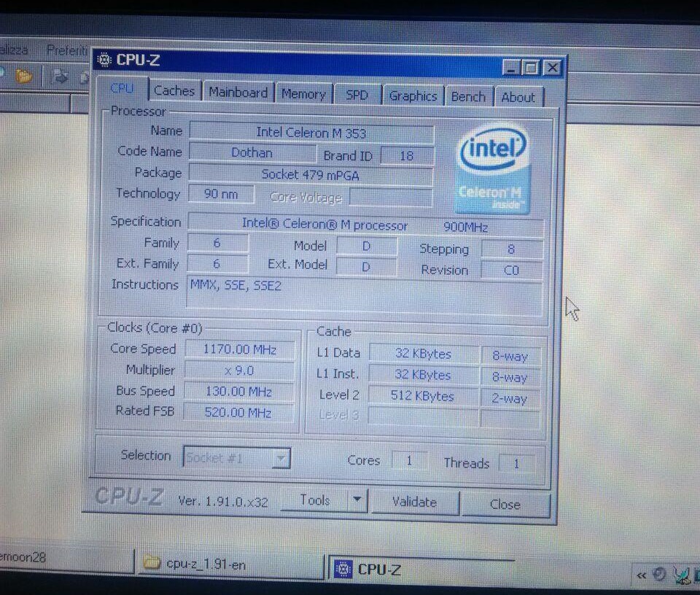The height and width of the screenshot is (595, 700).
Task: Click the Family value 6
Action: [x=217, y=244]
